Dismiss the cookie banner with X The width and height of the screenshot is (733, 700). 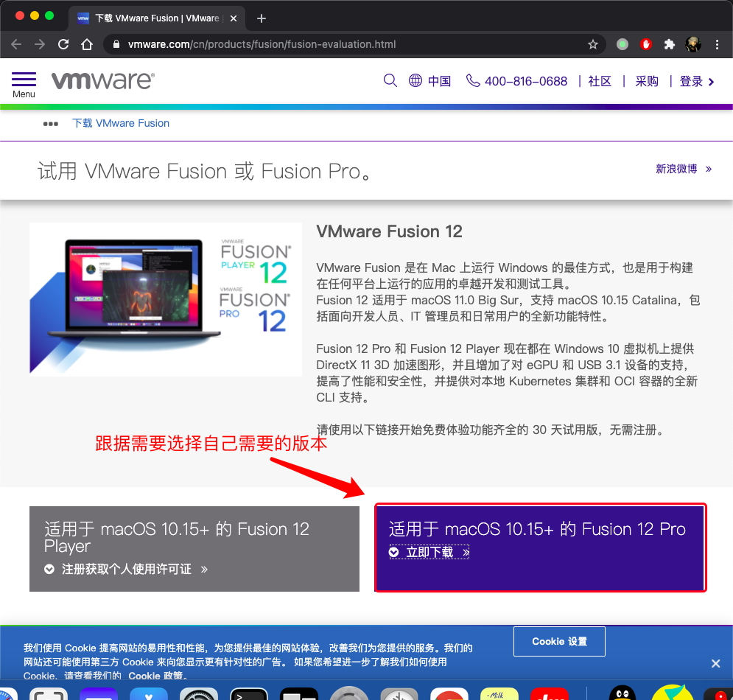coord(715,663)
